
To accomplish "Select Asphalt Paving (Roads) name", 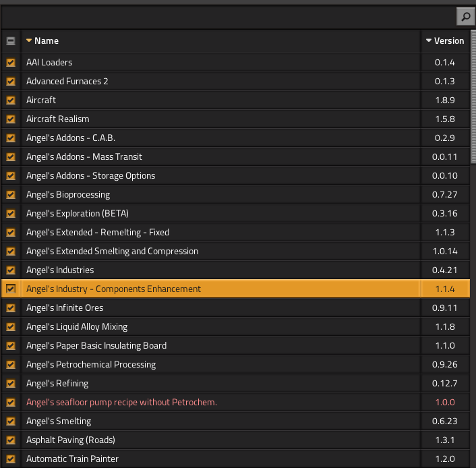I will click(71, 440).
